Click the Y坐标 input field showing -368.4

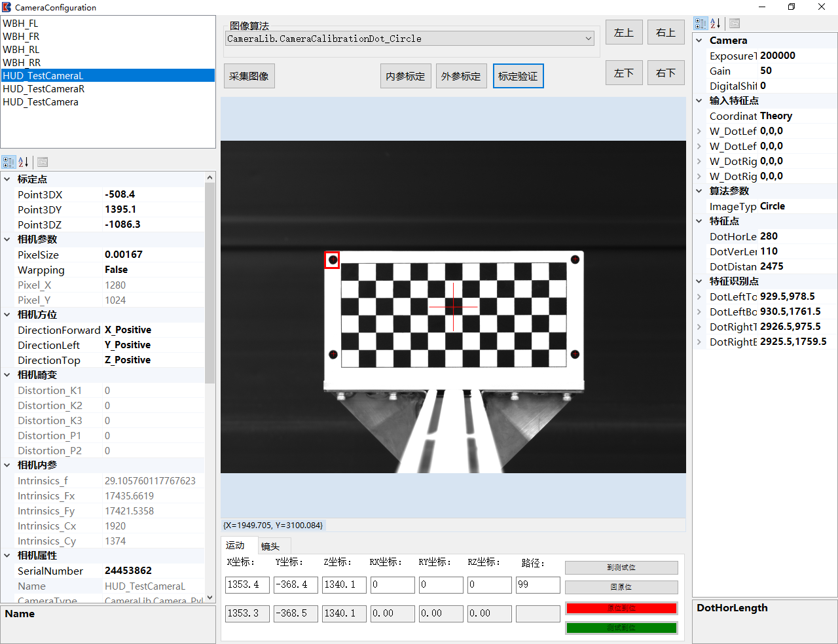click(296, 584)
